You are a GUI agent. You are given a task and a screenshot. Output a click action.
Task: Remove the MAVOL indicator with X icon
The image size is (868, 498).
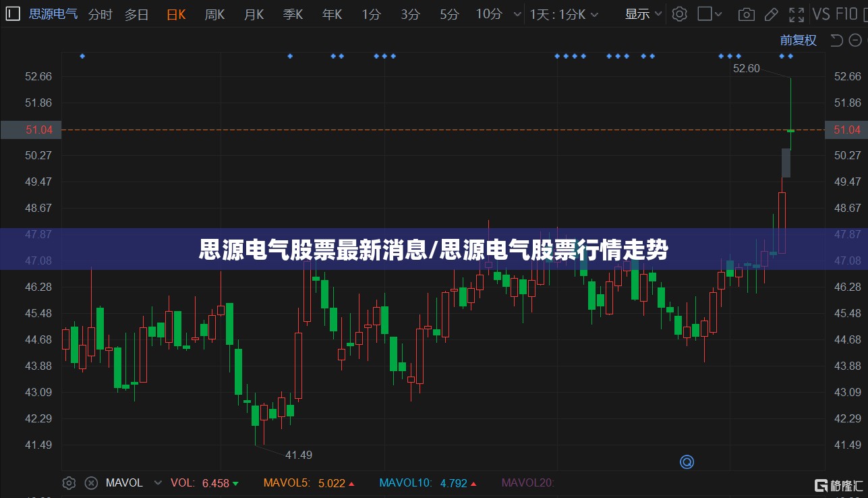click(x=91, y=482)
